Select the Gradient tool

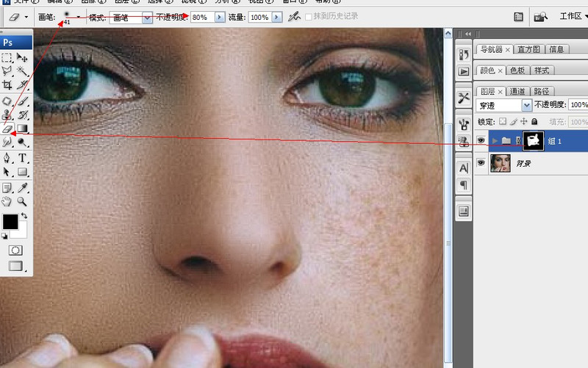pos(23,129)
